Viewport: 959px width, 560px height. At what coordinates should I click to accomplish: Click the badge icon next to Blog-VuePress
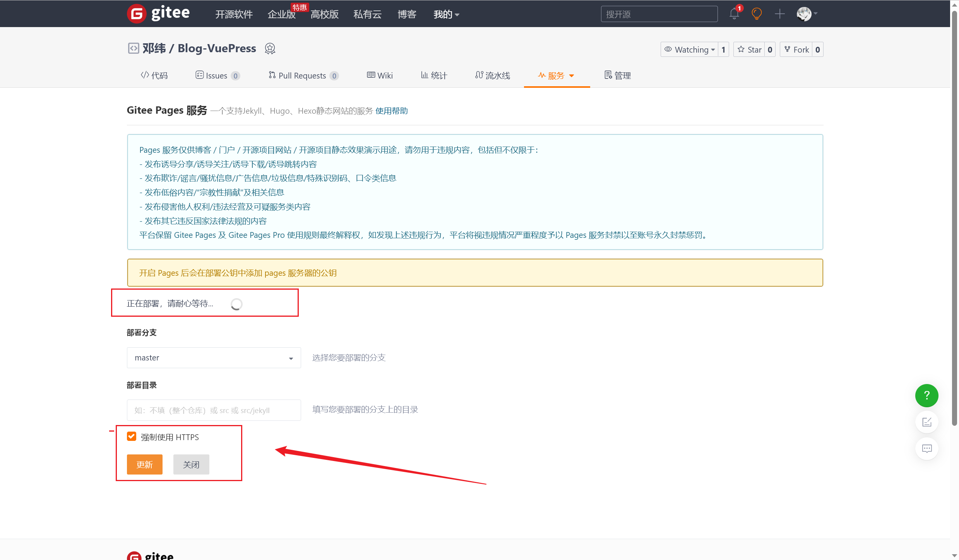(270, 49)
